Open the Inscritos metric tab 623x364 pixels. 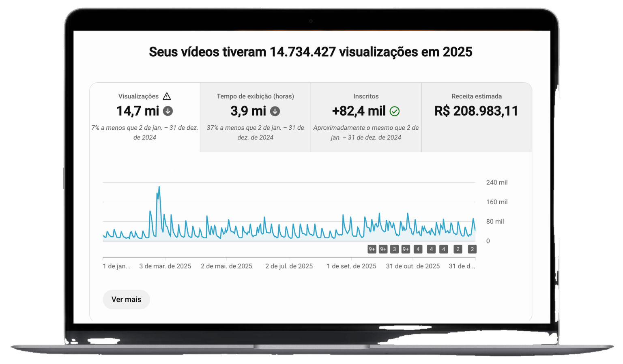[x=366, y=117]
